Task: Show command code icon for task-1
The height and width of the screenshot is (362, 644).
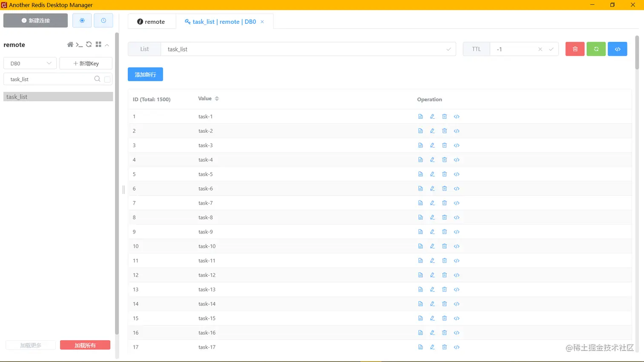Action: [x=457, y=117]
